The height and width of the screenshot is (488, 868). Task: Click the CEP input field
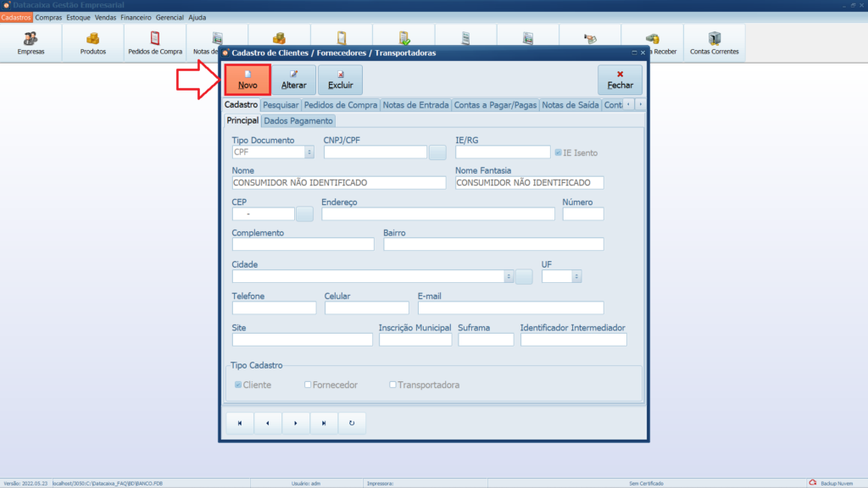point(263,214)
